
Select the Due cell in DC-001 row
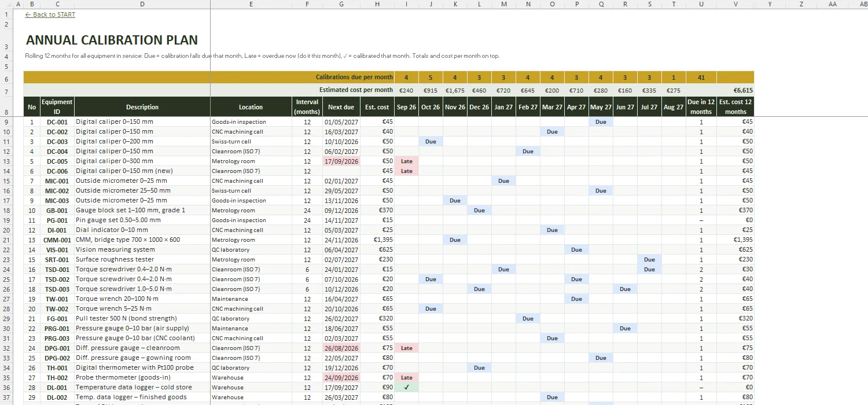pos(601,122)
